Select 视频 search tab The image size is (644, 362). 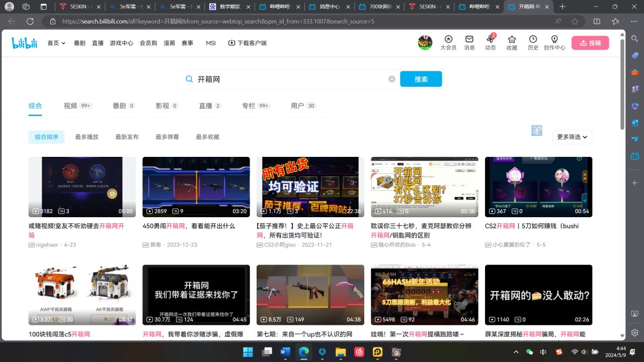tap(77, 106)
